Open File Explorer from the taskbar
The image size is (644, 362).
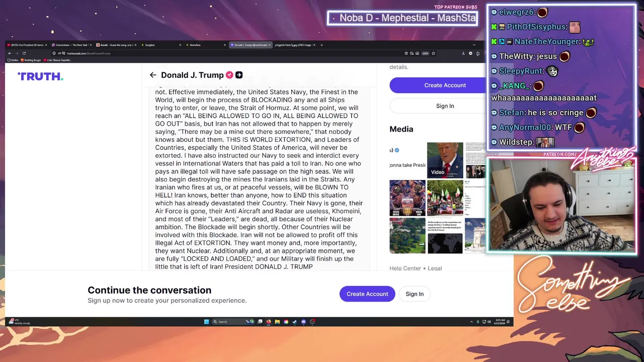[x=277, y=322]
